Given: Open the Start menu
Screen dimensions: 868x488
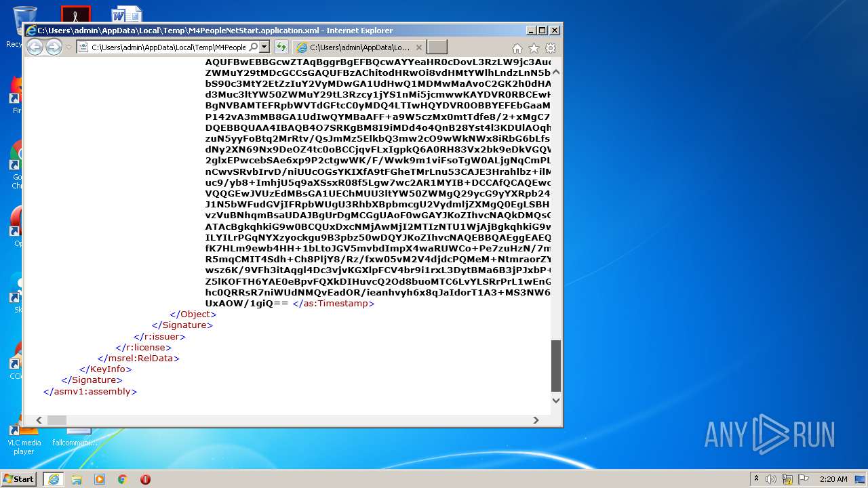Looking at the screenshot, I should (18, 479).
